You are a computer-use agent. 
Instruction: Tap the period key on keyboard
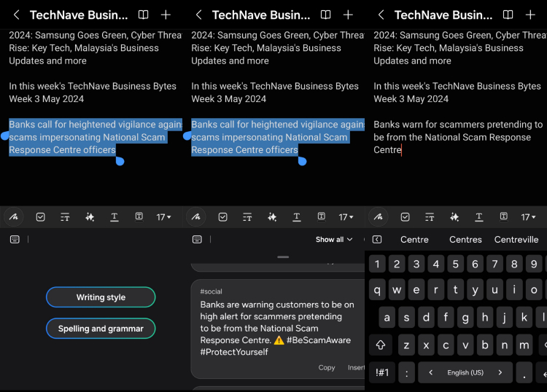coord(524,372)
